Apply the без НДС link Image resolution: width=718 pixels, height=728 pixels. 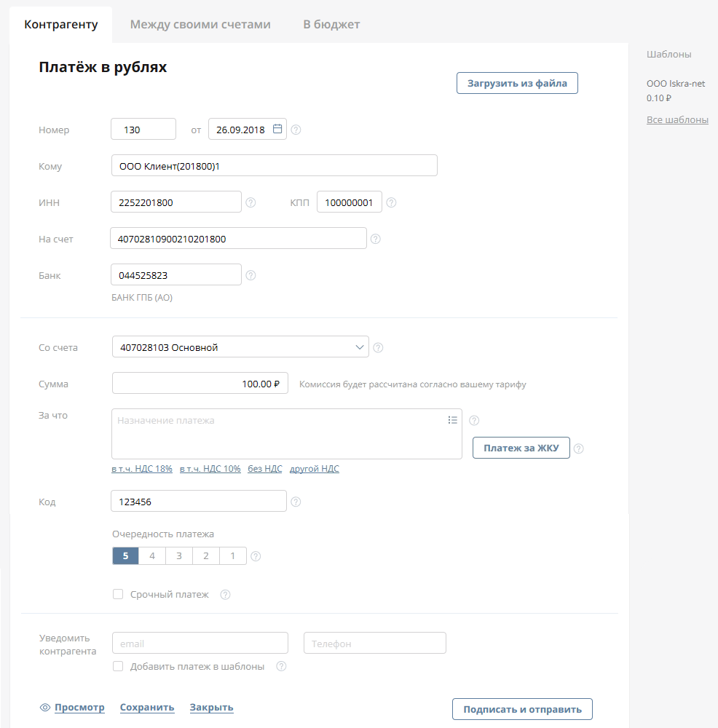tap(265, 469)
